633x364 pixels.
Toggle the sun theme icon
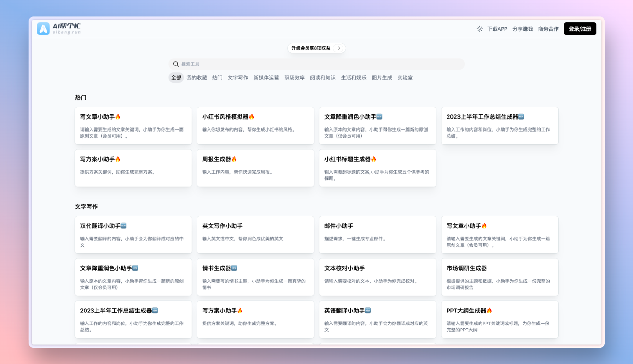(x=479, y=29)
